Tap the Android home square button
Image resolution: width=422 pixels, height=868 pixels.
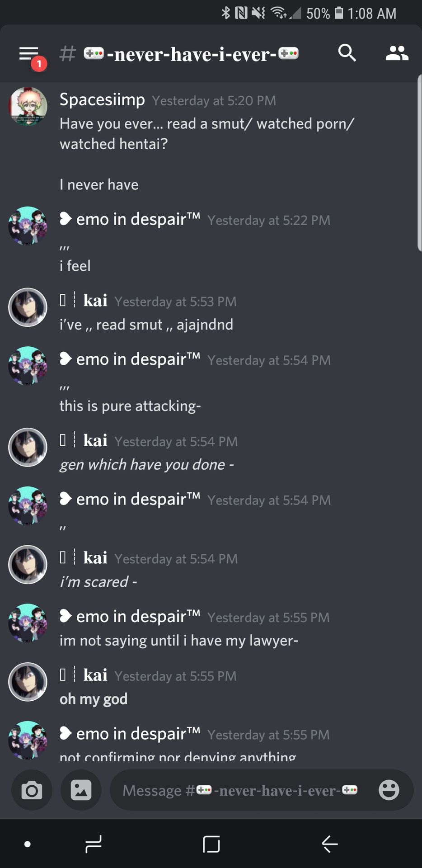click(211, 844)
